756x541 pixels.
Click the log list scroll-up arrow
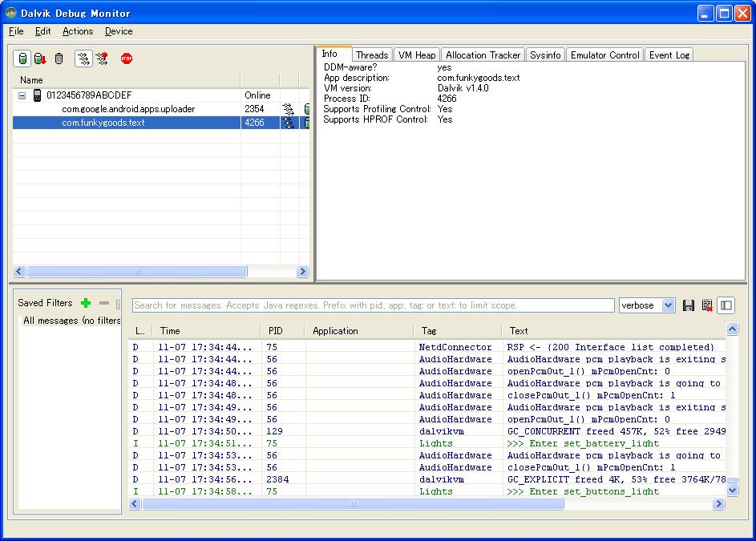click(733, 329)
